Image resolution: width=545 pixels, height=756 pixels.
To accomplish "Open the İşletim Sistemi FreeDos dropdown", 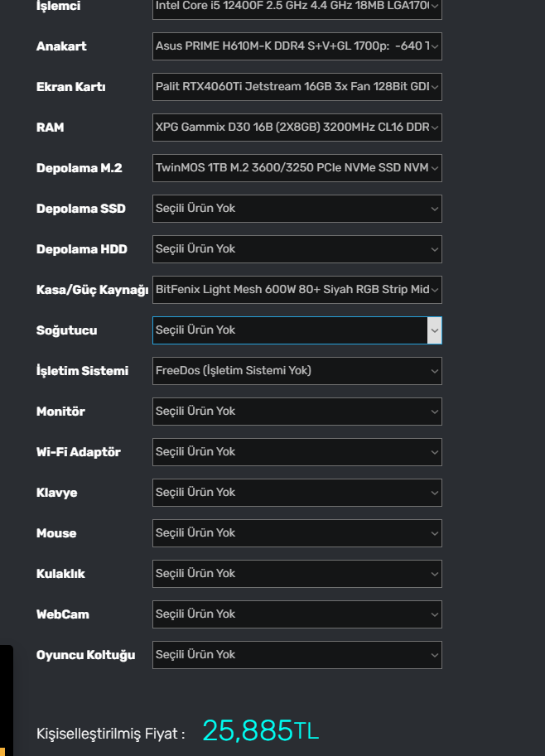I will click(297, 371).
